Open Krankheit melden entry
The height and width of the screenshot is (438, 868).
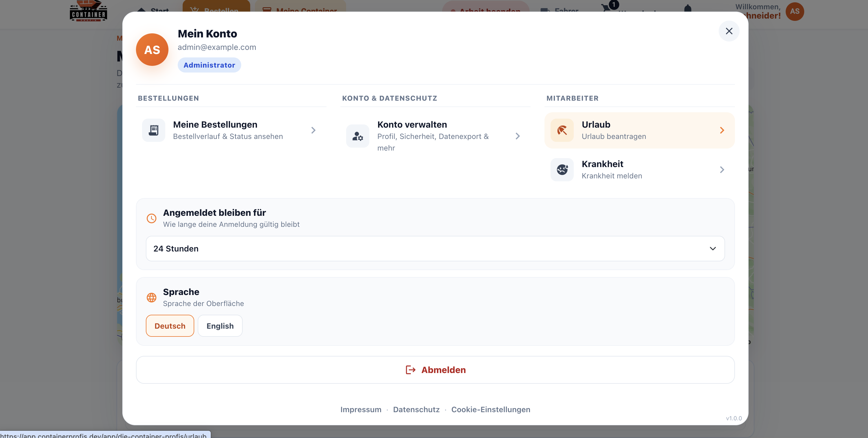pyautogui.click(x=639, y=170)
